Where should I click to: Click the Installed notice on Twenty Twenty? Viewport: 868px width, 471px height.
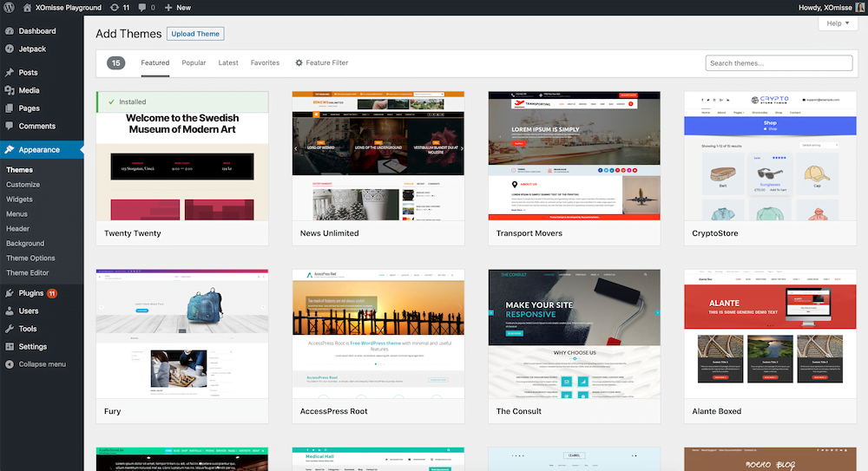[182, 101]
